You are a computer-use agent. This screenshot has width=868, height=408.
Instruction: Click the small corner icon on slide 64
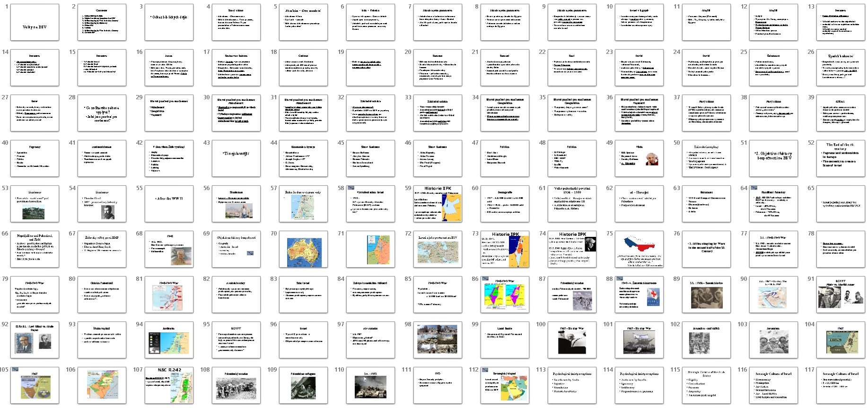(x=754, y=188)
